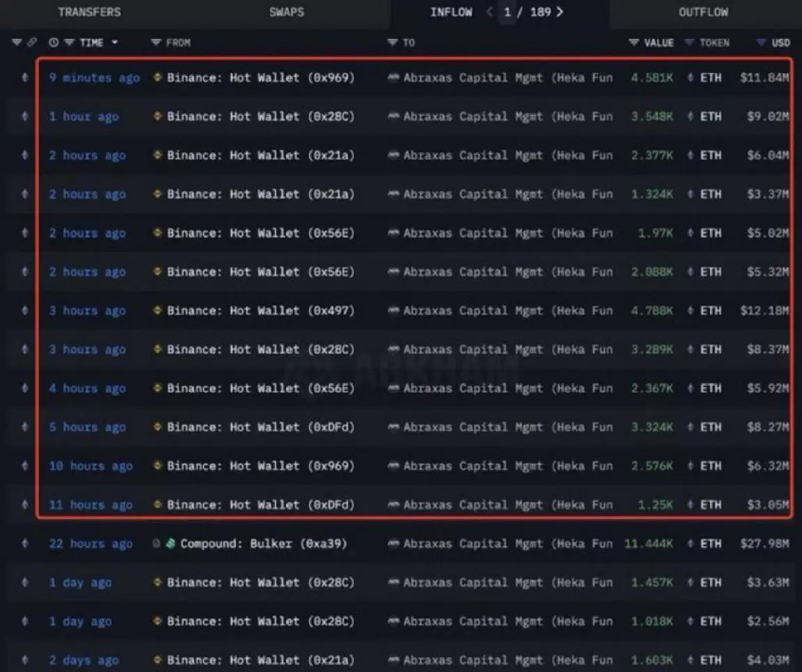Image resolution: width=802 pixels, height=672 pixels.
Task: Click the Binance logo in the 1 hour ago row
Action: pyautogui.click(x=157, y=117)
